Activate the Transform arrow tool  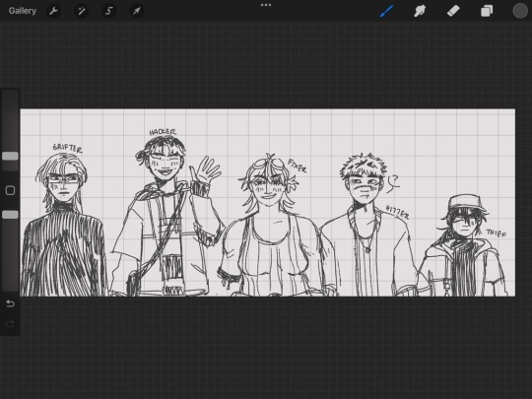136,11
